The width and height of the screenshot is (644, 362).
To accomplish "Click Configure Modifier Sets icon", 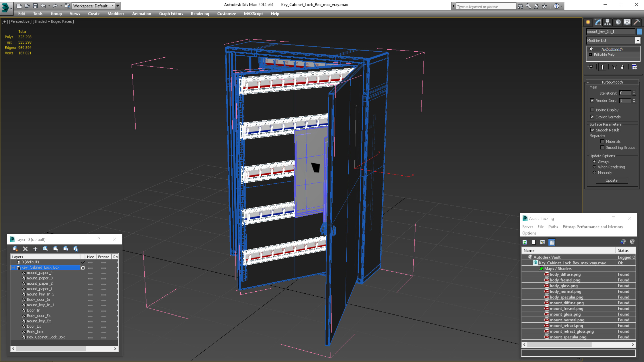I will 634,67.
